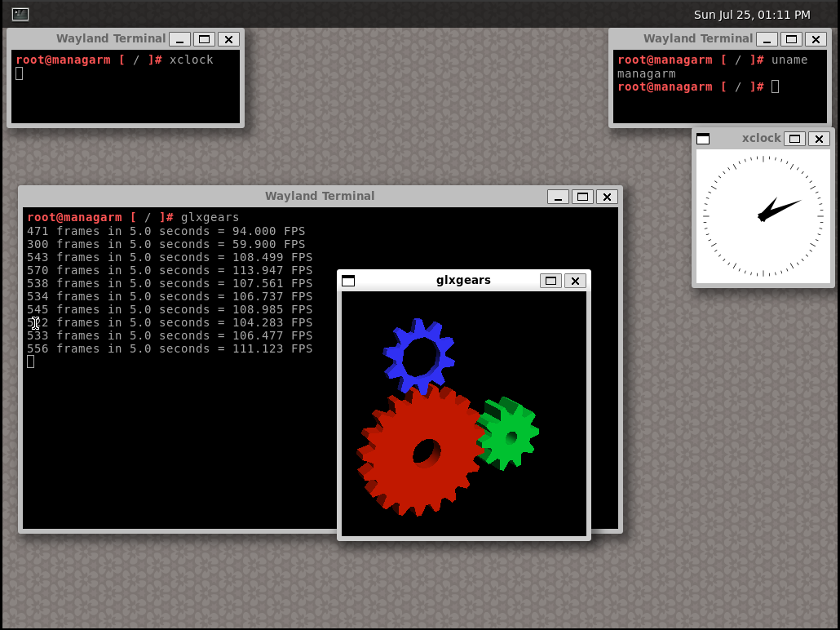This screenshot has width=840, height=630.
Task: Click the line reading 107.561 FPS
Action: click(170, 283)
